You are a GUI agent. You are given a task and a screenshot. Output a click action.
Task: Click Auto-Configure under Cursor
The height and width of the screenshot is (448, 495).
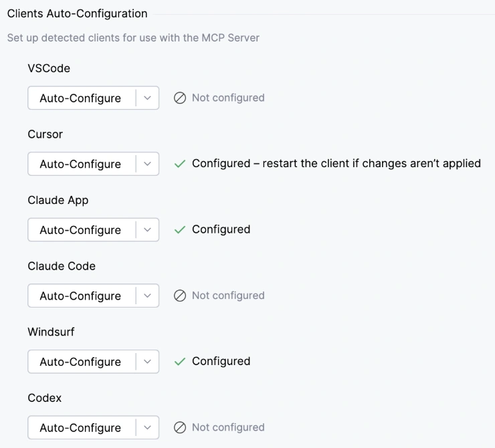point(80,164)
